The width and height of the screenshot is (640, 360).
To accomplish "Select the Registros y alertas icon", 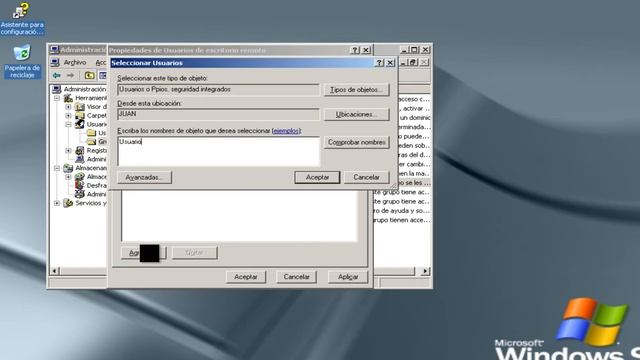I will coord(80,151).
